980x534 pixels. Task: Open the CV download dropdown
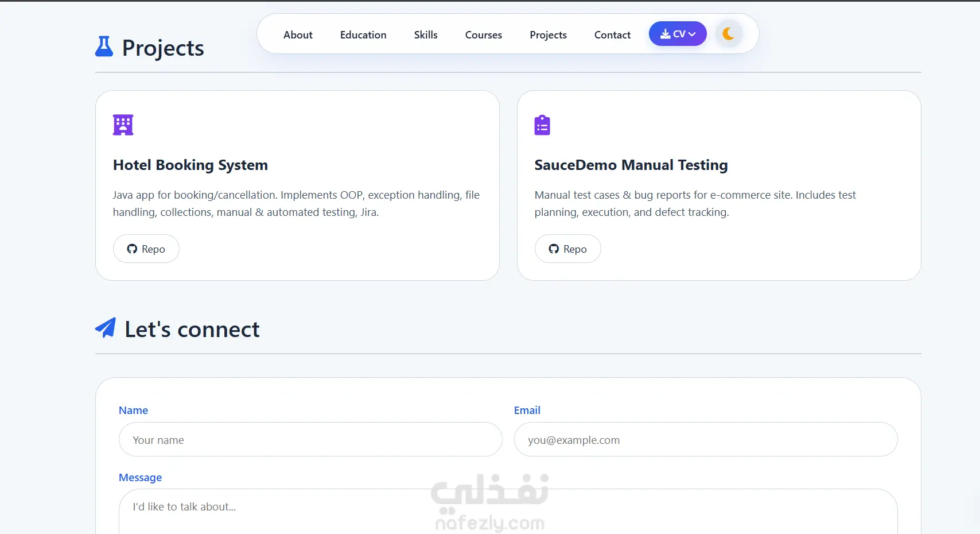pyautogui.click(x=678, y=34)
